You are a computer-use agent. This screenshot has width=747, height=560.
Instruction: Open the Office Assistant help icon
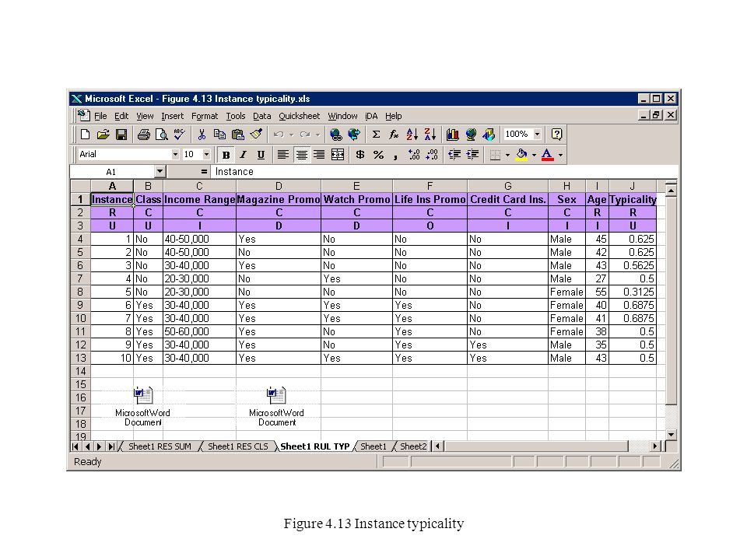[x=556, y=135]
